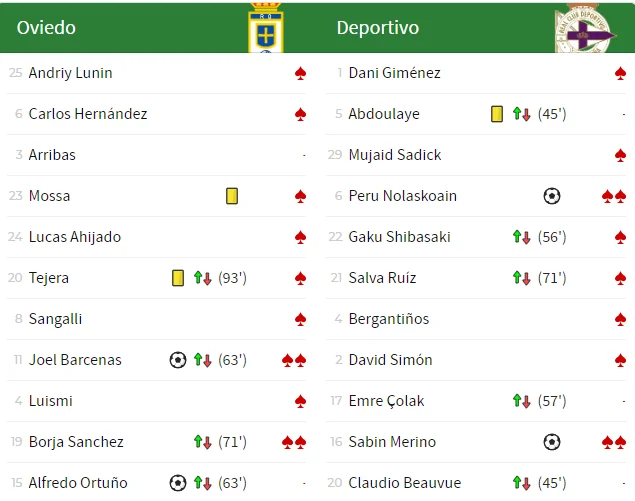
Task: Open Andriy Lunin's player page
Action: click(70, 73)
